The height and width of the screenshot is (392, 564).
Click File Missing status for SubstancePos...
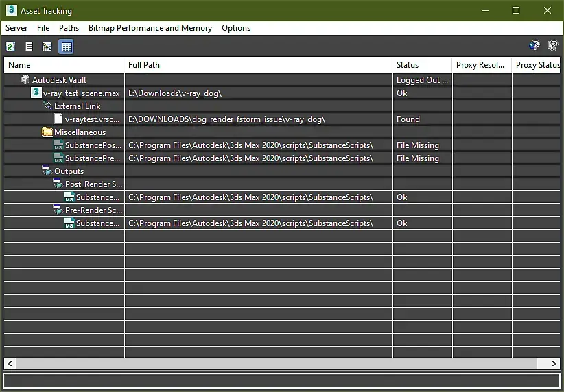pos(422,145)
